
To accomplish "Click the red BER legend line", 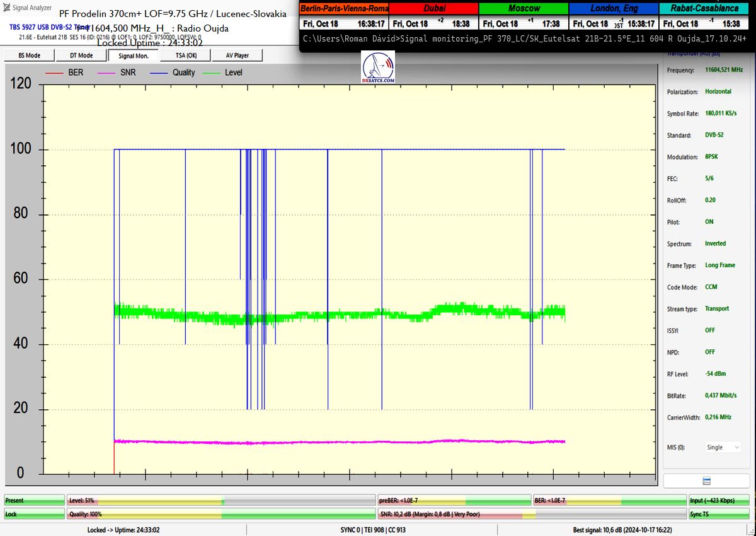I will coord(55,73).
